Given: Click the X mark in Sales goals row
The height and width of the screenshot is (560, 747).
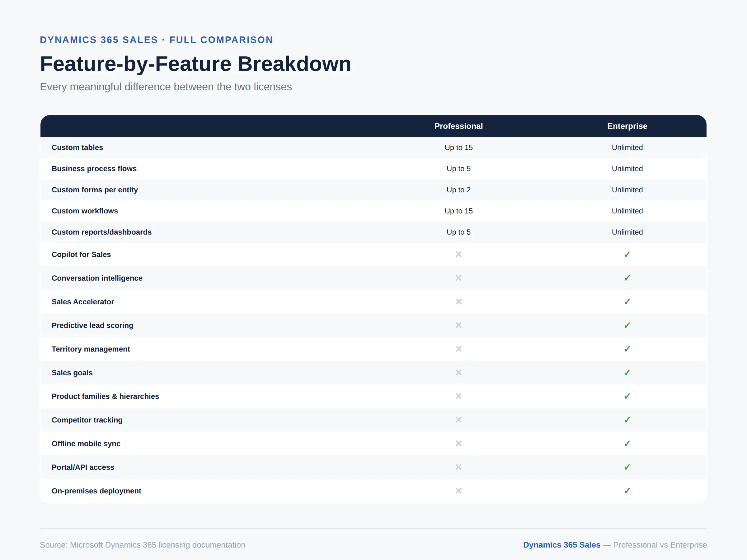Looking at the screenshot, I should [458, 372].
